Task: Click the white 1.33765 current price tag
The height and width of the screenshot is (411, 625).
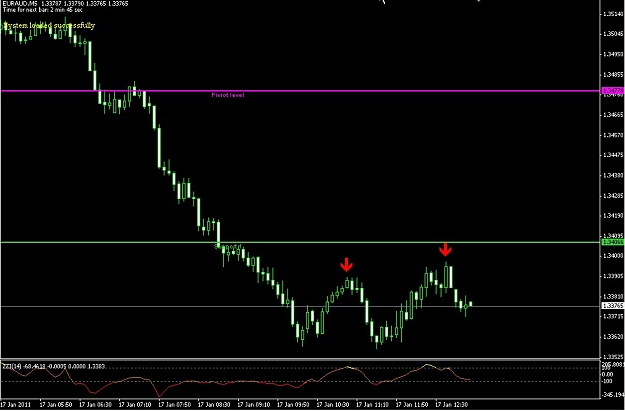Action: point(613,306)
